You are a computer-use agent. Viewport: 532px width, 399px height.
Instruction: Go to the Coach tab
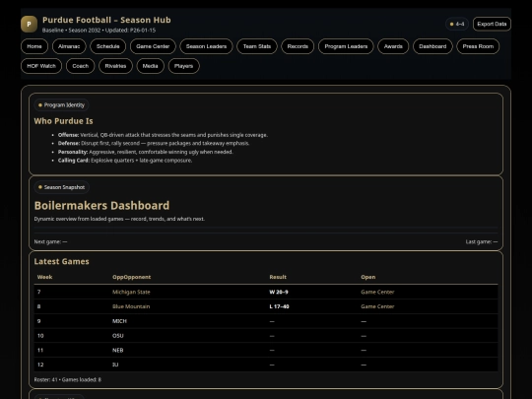81,66
